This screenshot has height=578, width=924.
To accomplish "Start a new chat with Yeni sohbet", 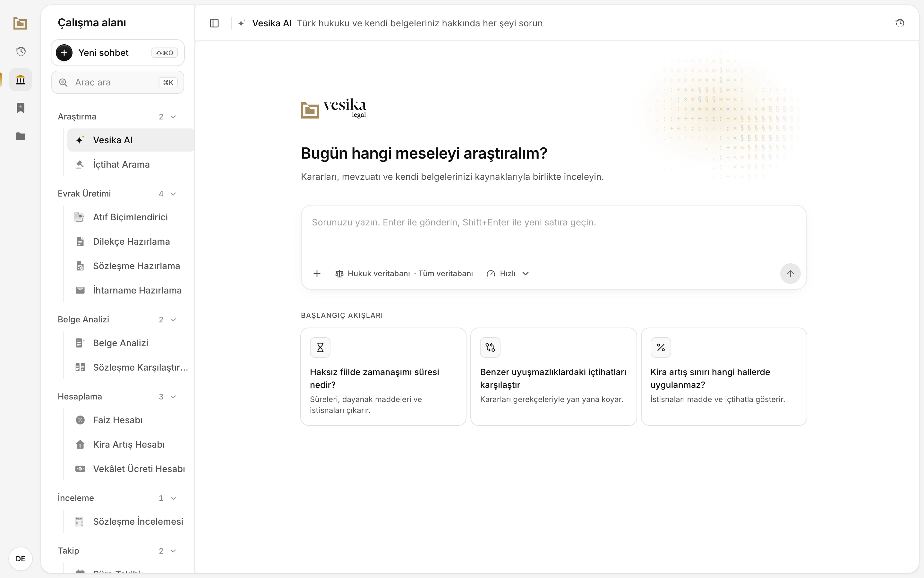I will coord(118,53).
